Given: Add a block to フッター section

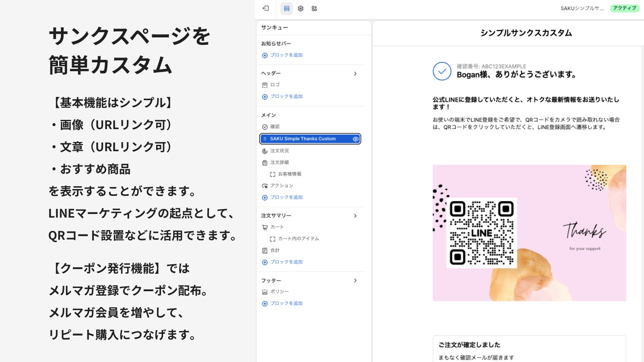Looking at the screenshot, I should point(286,304).
